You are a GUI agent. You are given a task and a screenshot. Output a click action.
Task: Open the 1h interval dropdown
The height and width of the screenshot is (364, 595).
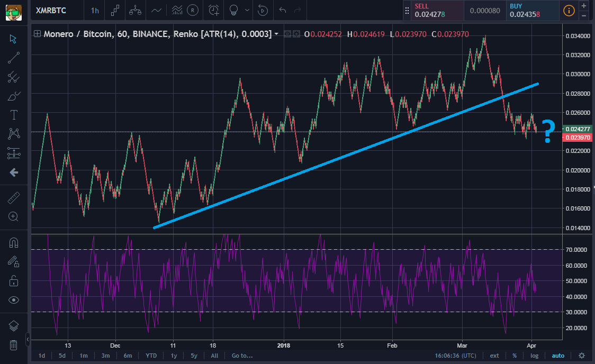click(x=95, y=11)
